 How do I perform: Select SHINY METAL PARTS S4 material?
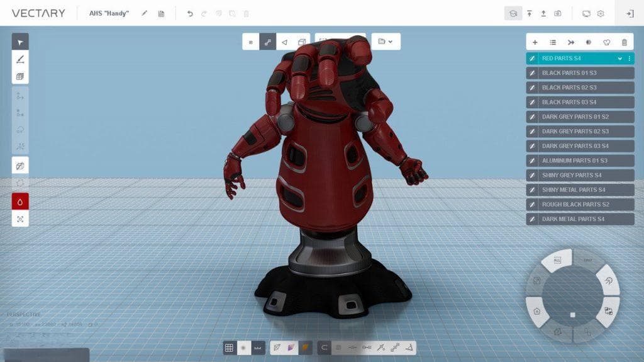pos(580,189)
